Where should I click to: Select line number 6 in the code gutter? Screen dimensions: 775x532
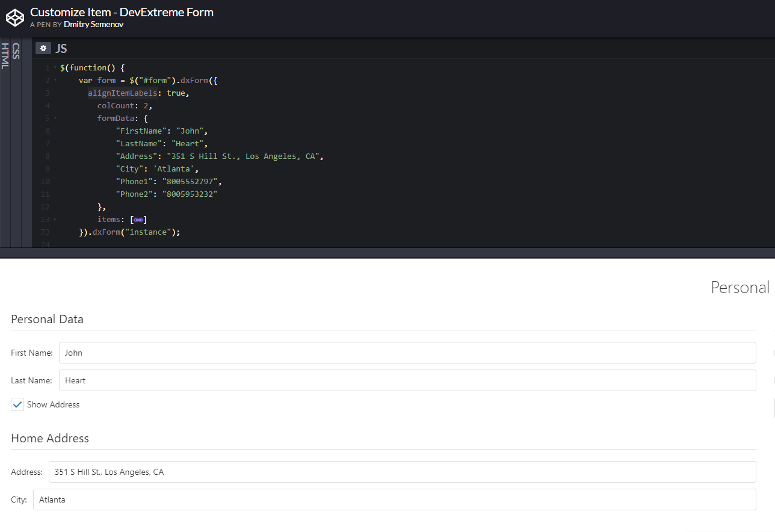point(47,131)
